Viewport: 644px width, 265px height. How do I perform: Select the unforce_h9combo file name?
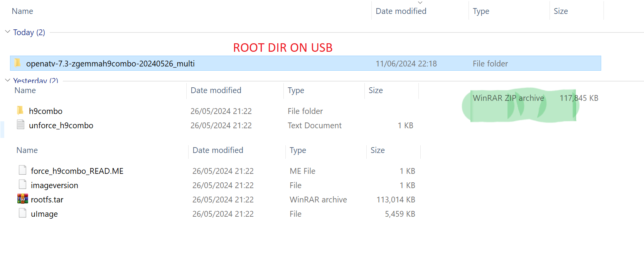(61, 126)
